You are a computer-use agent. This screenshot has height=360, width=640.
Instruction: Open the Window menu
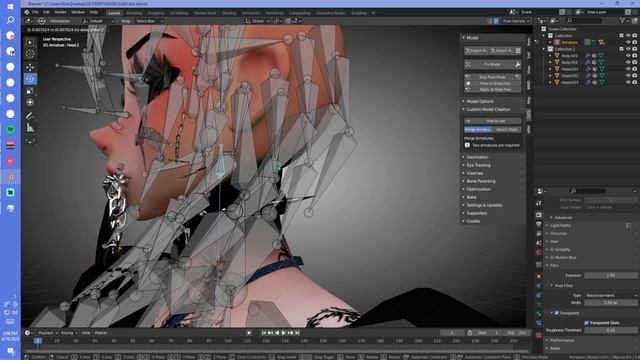pos(78,13)
